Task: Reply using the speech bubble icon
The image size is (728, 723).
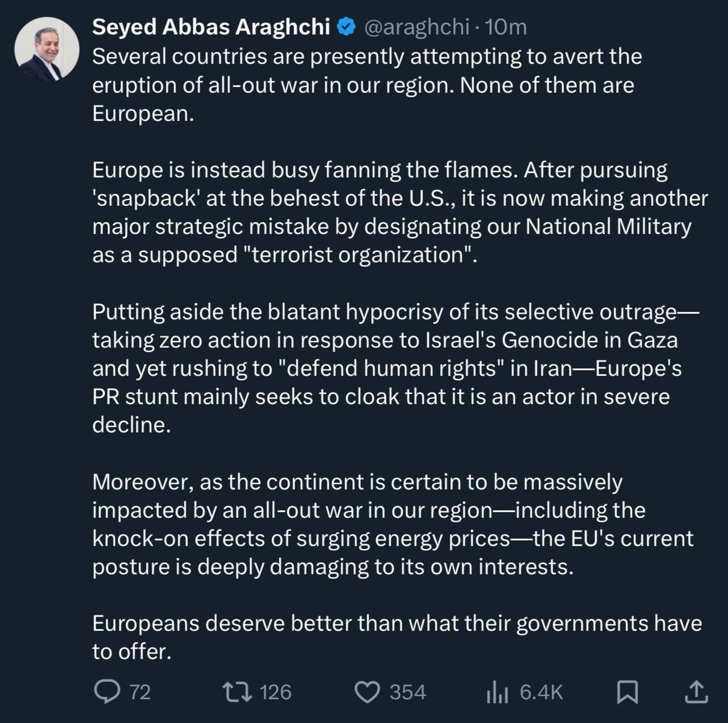Action: click(106, 692)
